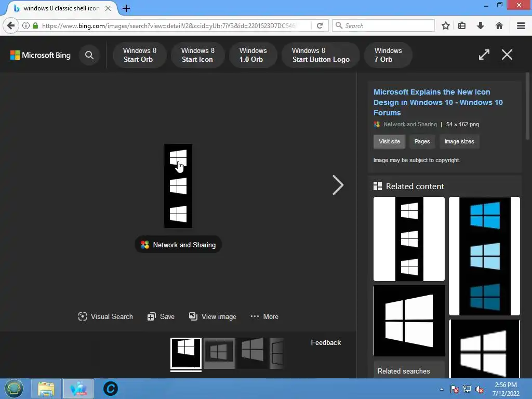This screenshot has width=532, height=399.
Task: Open a new browser tab
Action: (126, 8)
